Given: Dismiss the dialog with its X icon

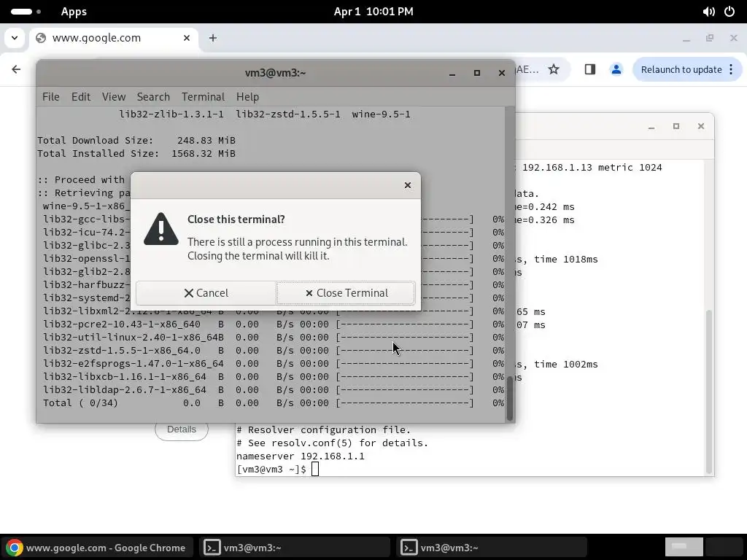Looking at the screenshot, I should (407, 185).
